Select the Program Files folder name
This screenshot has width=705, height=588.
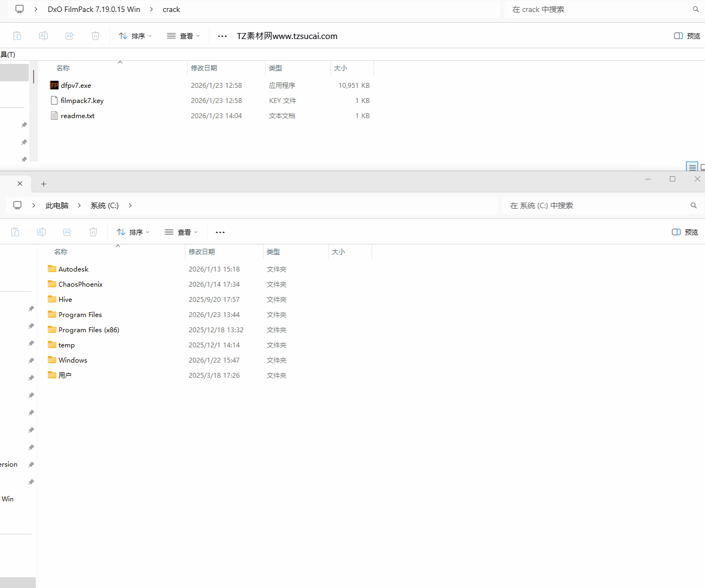pyautogui.click(x=80, y=315)
